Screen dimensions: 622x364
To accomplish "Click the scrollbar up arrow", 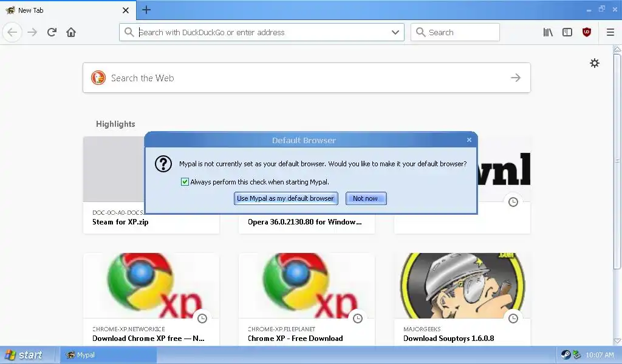I will 617,49.
